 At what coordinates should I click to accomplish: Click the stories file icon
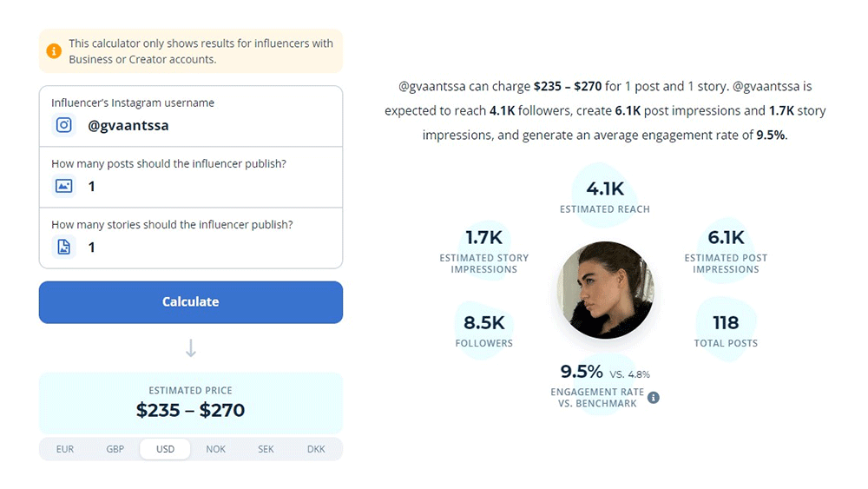63,248
